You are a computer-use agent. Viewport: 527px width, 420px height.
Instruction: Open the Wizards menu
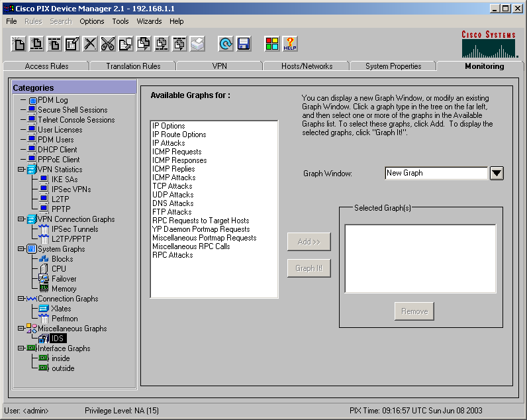[149, 21]
